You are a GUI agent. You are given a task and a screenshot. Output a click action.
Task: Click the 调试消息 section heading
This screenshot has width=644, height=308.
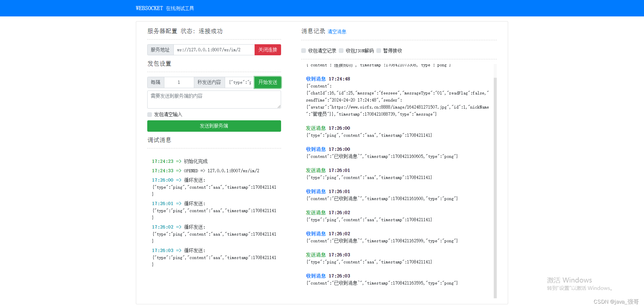point(159,140)
